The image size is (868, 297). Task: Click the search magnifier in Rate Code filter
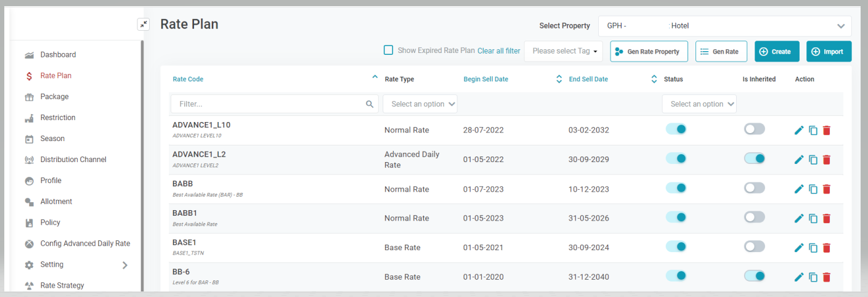pyautogui.click(x=370, y=104)
